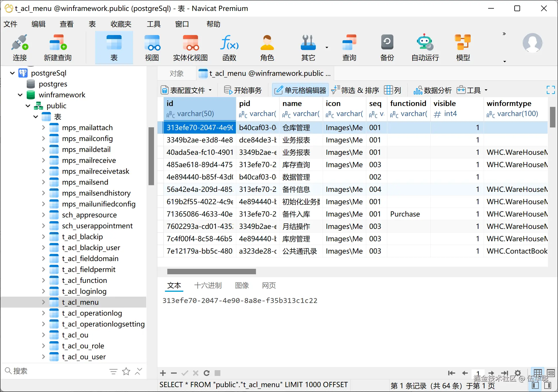Click 开始事务 button
Screen dimensions: 558x392
[x=243, y=90]
